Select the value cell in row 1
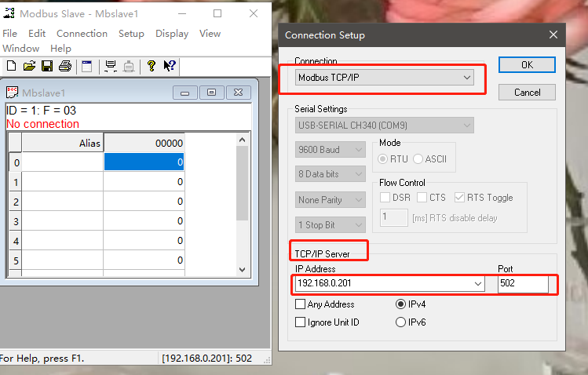 144,182
